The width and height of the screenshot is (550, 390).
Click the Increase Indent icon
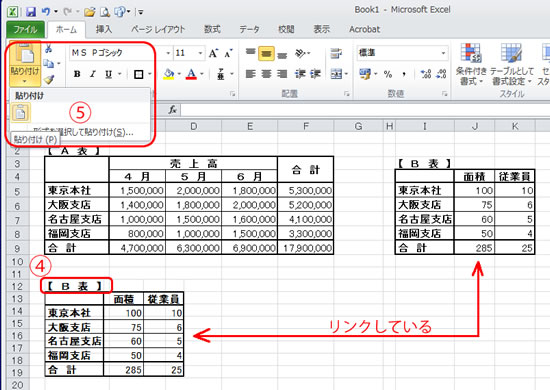[x=315, y=74]
